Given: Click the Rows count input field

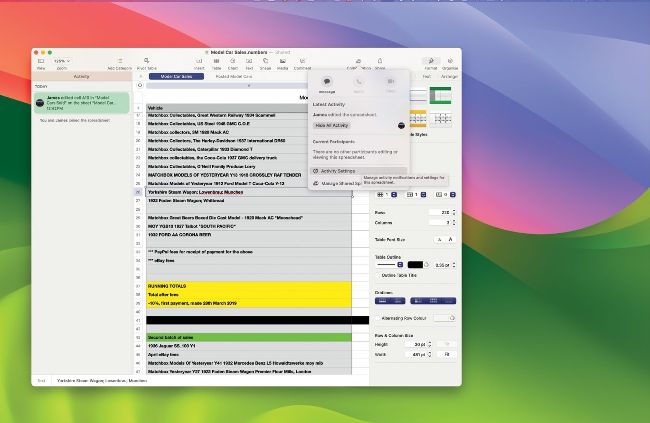Looking at the screenshot, I should click(x=439, y=212).
